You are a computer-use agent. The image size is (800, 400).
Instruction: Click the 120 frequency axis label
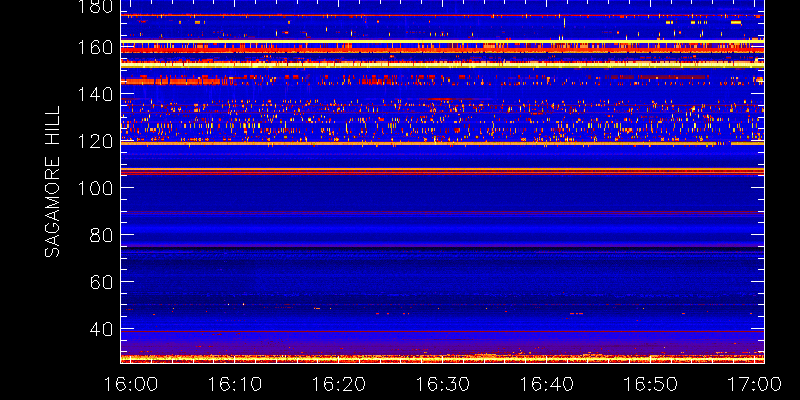point(96,141)
